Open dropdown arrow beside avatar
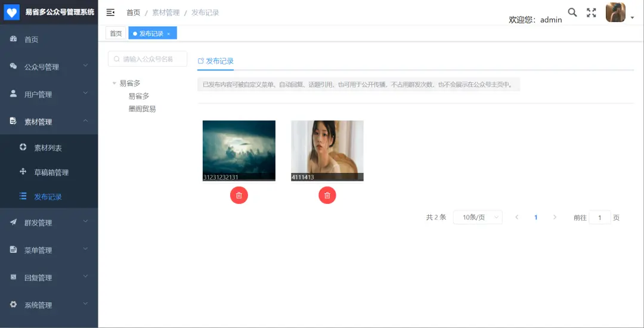The image size is (644, 328). click(633, 18)
